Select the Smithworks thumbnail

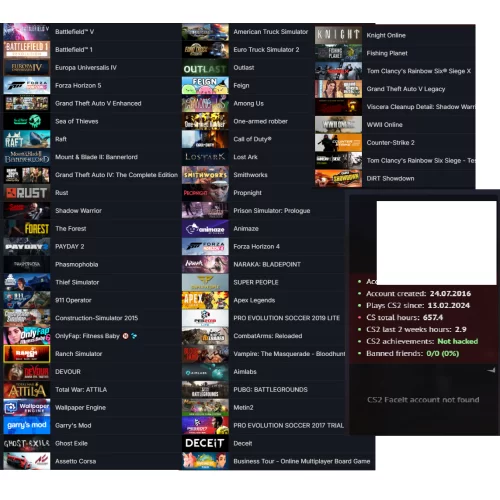205,175
